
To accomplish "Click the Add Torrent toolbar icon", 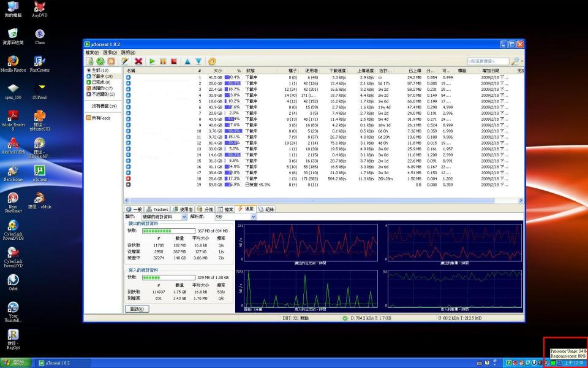I will (90, 61).
